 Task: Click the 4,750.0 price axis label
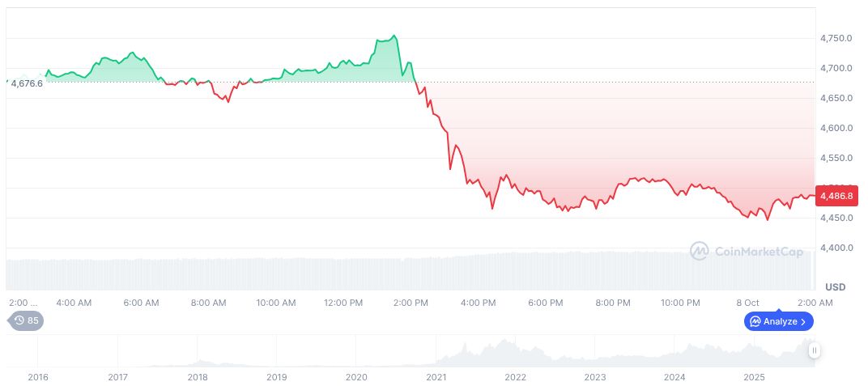click(x=836, y=38)
